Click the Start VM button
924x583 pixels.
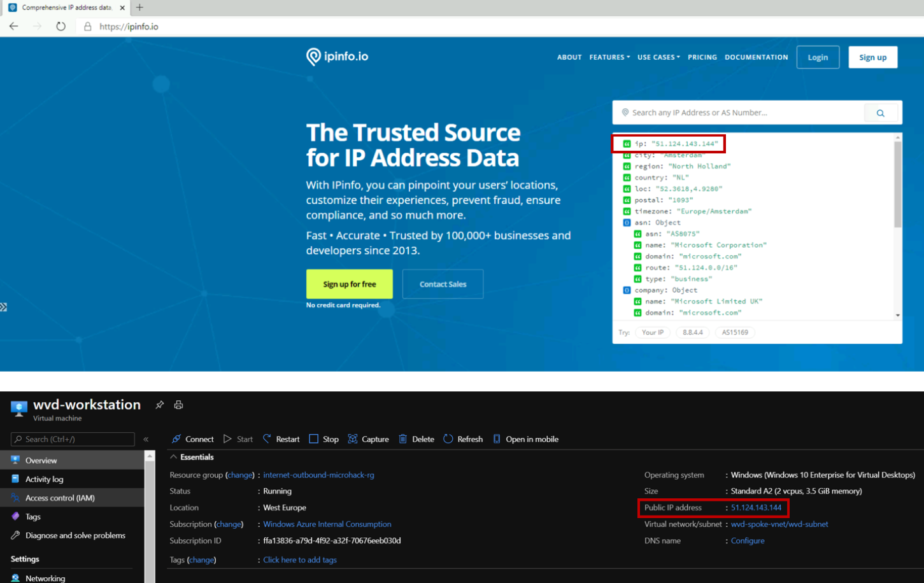[238, 439]
